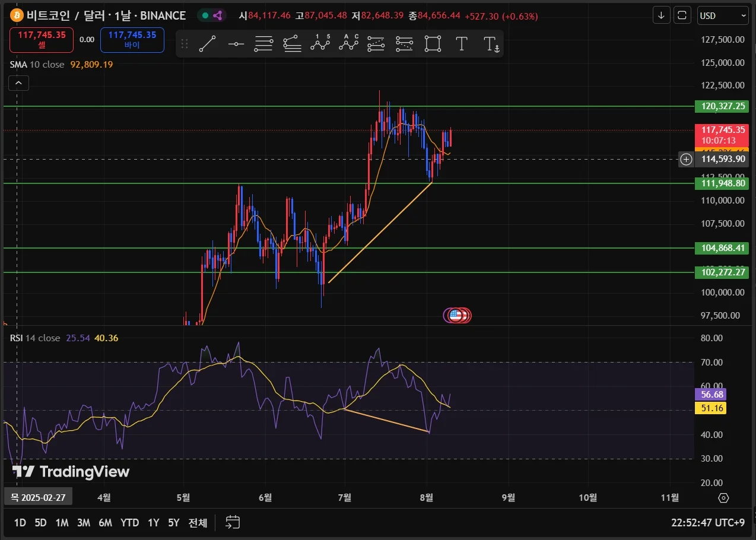Pick the Elliott wave 1-5 pattern tool
This screenshot has height=540, width=756.
click(x=320, y=44)
